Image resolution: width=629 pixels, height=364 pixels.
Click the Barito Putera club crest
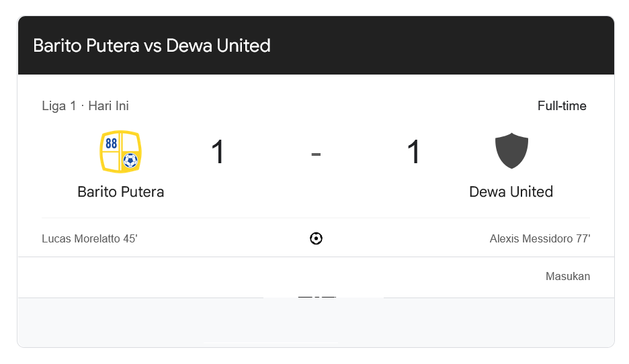tap(121, 152)
